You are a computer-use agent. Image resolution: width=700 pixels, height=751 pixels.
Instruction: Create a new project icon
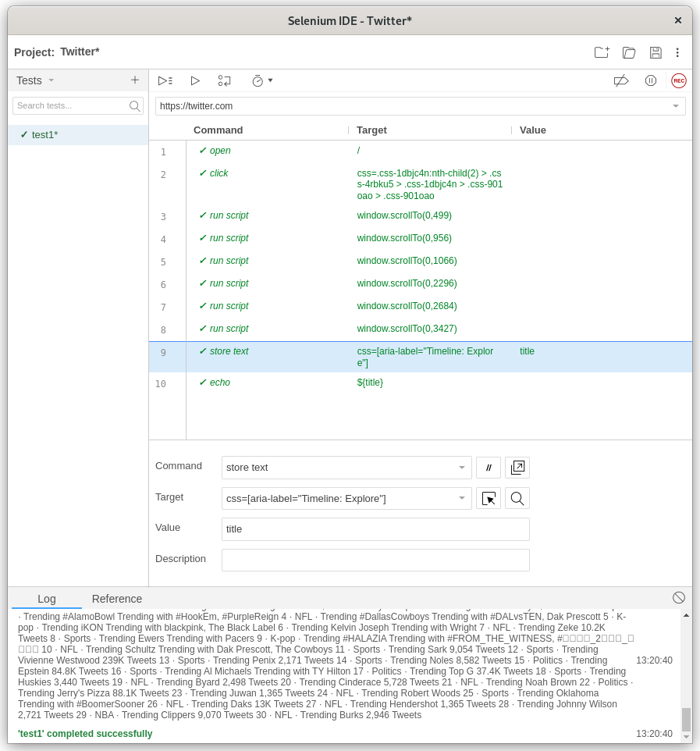(x=602, y=52)
